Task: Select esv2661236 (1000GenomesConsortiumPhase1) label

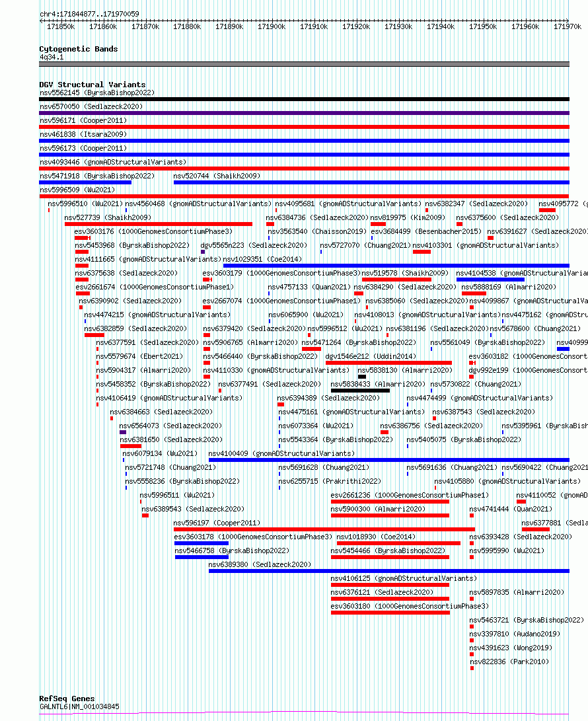Action: point(410,495)
